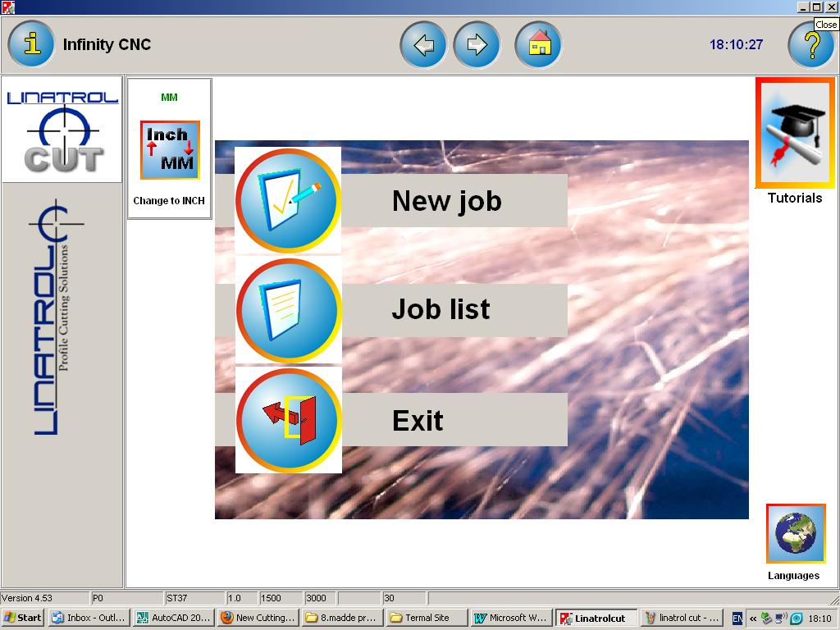
Task: Click the question mark help icon
Action: 810,46
